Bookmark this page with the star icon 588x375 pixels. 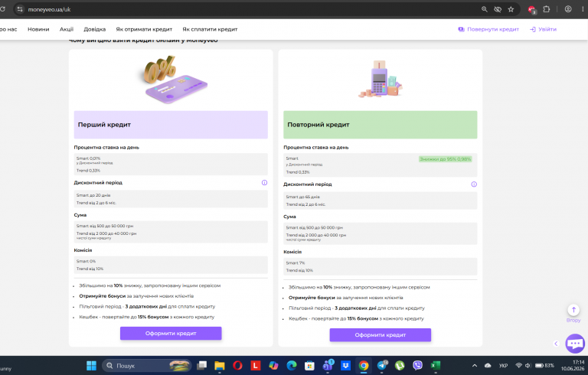511,9
